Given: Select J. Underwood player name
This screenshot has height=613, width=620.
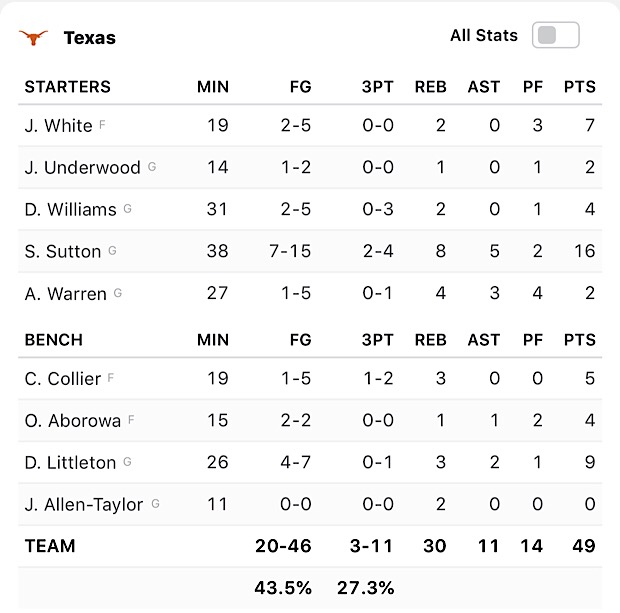Looking at the screenshot, I should pyautogui.click(x=83, y=168).
